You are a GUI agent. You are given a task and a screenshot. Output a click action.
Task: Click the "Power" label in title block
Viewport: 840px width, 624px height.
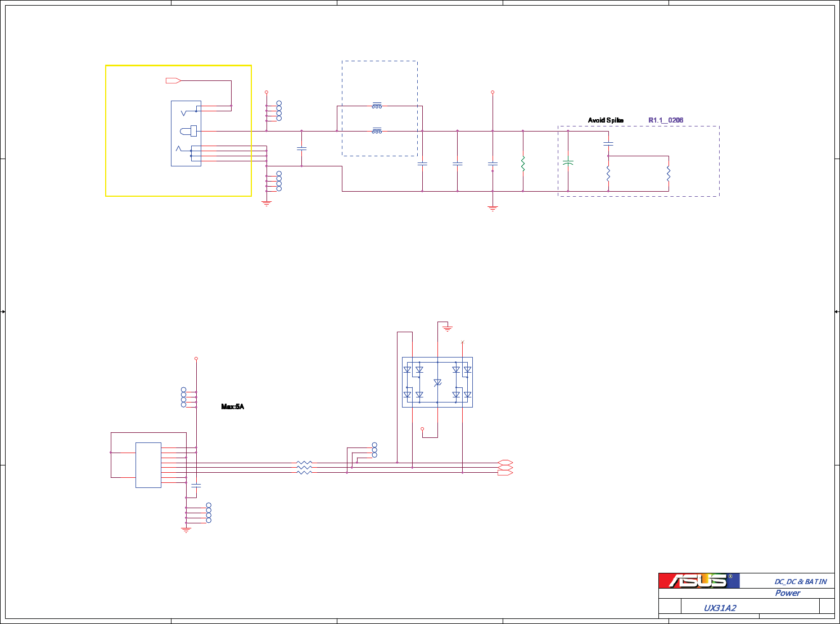(x=787, y=593)
